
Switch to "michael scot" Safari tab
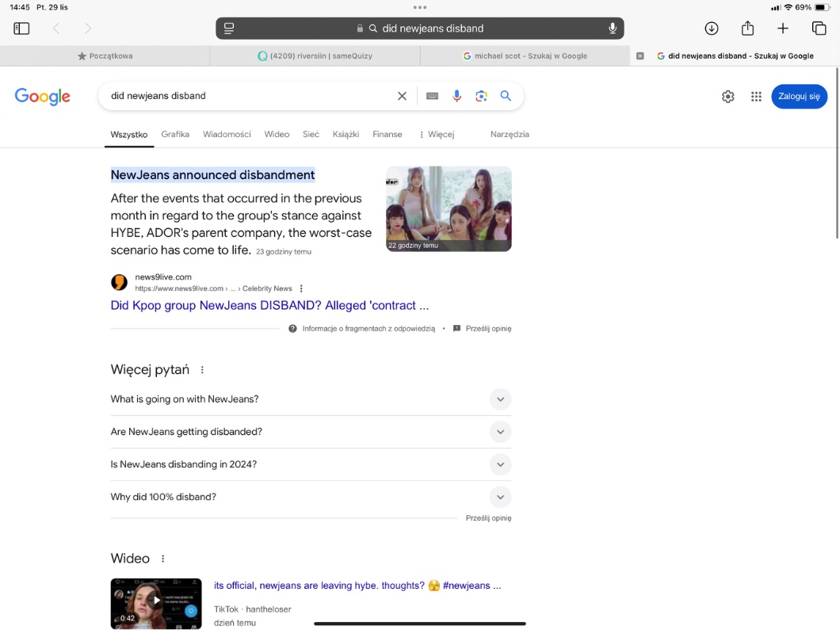coord(525,56)
